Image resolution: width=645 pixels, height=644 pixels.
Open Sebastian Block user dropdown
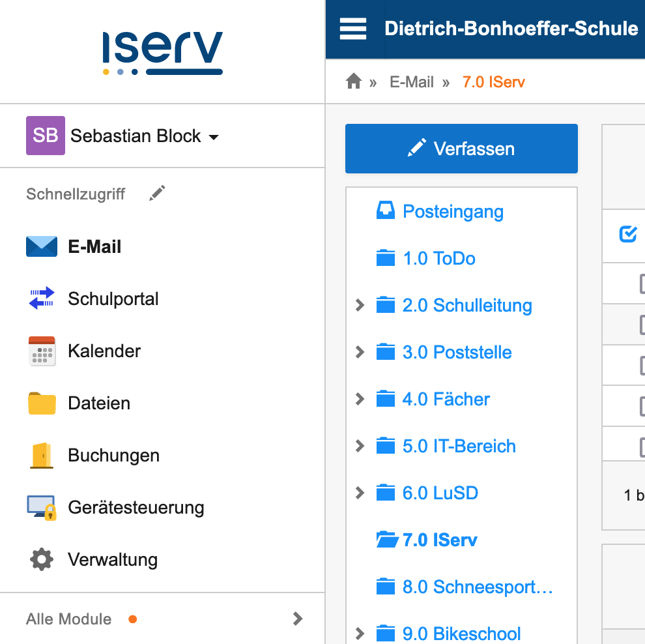122,136
